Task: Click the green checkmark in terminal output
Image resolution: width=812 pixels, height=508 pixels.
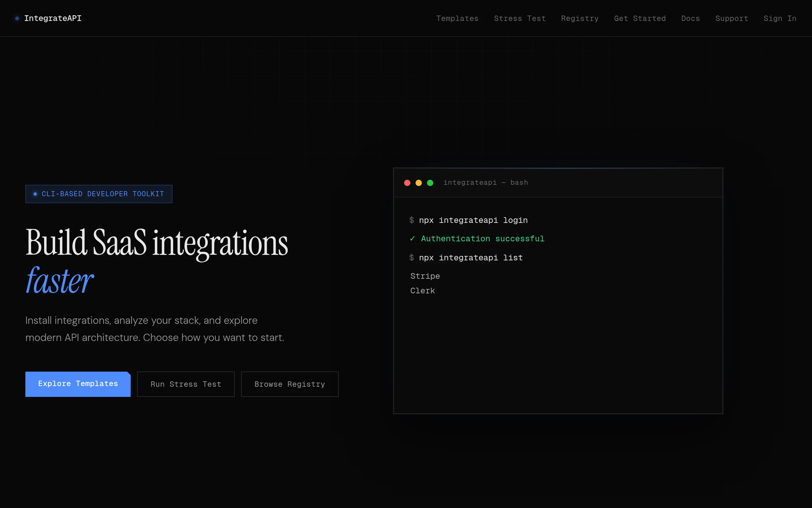Action: pyautogui.click(x=412, y=238)
